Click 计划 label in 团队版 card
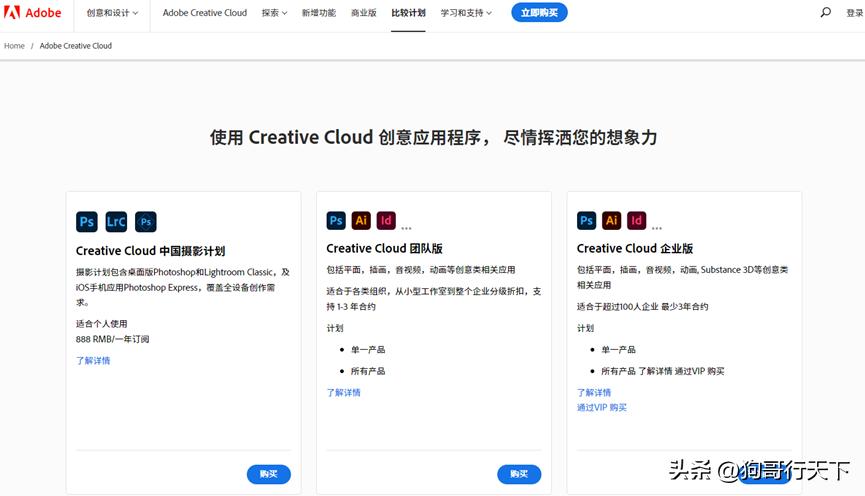The height and width of the screenshot is (496, 865). tap(335, 328)
